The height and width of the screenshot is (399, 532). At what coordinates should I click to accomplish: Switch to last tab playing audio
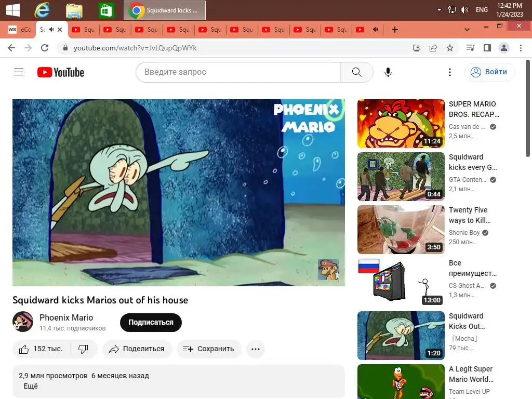pos(367,30)
